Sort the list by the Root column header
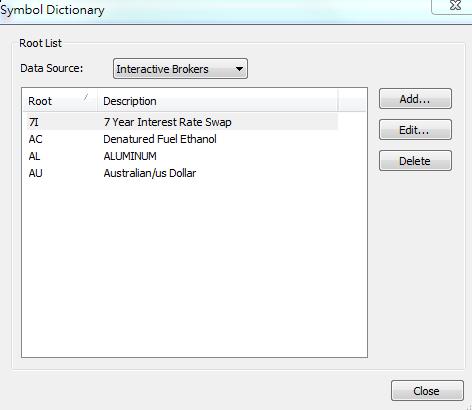 tap(60, 101)
